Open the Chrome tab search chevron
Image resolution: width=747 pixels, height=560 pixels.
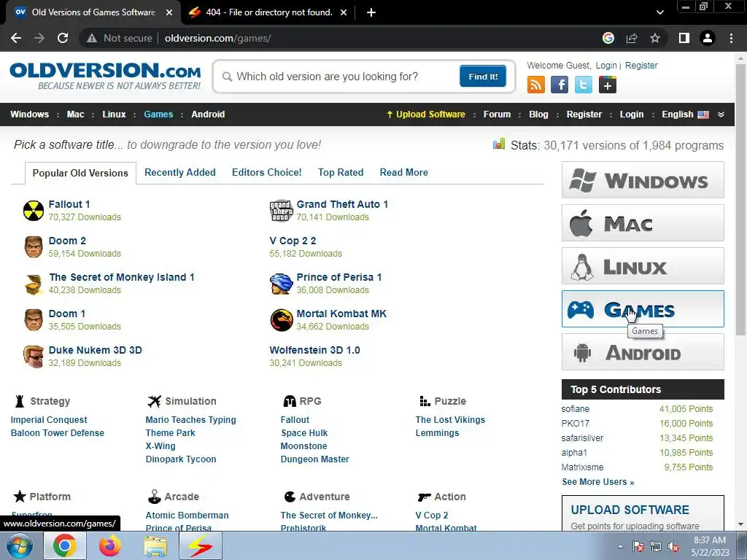click(659, 12)
